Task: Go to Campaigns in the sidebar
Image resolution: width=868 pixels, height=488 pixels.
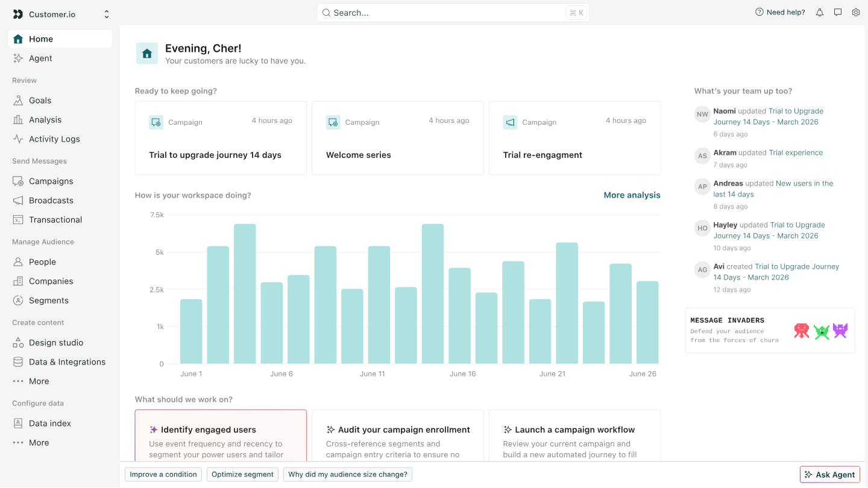Action: click(x=51, y=181)
